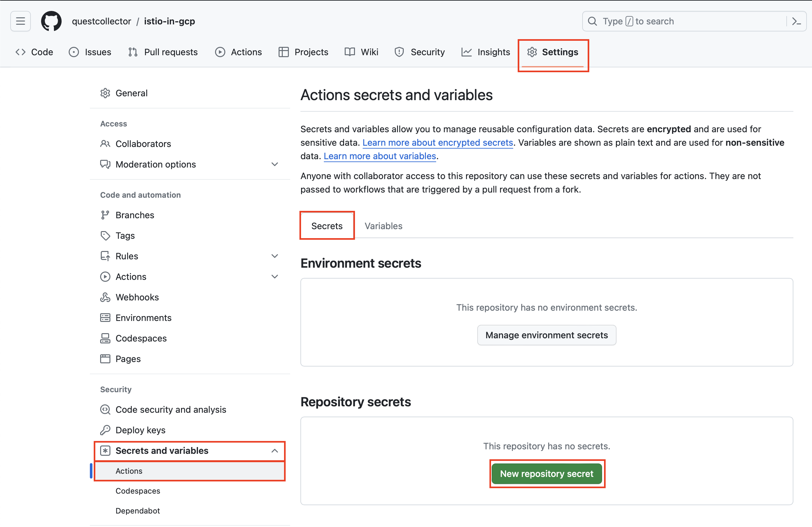
Task: Switch to the Variables tab
Action: click(x=383, y=226)
